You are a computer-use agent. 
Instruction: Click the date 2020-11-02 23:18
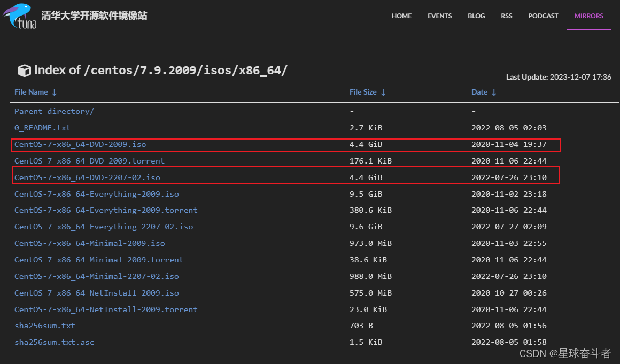coord(509,194)
